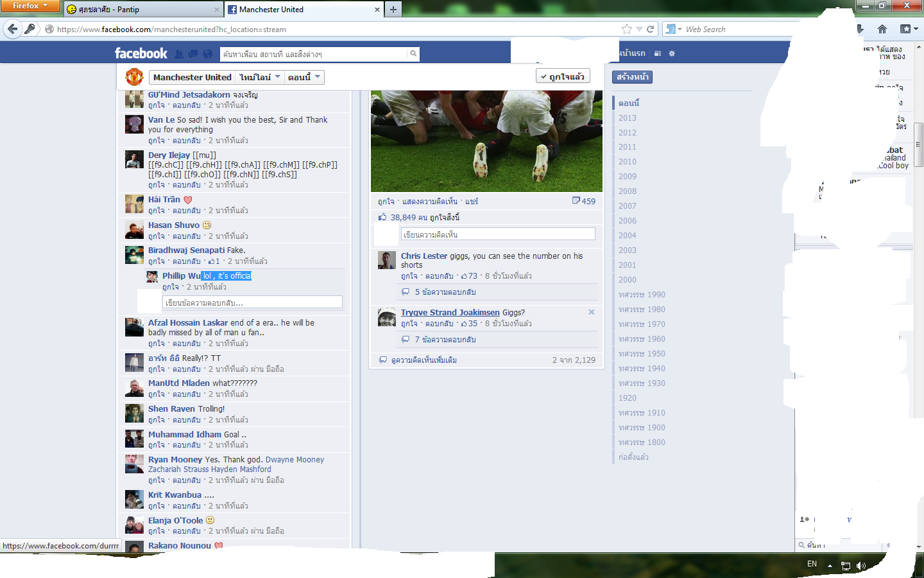Click the Facebook logo
Screen dimensions: 924x578
click(141, 53)
